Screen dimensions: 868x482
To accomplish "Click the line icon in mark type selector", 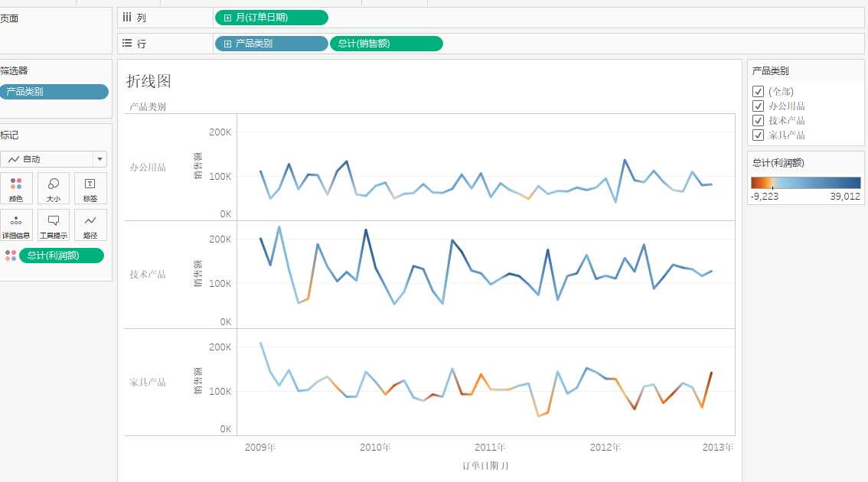I will coord(14,159).
